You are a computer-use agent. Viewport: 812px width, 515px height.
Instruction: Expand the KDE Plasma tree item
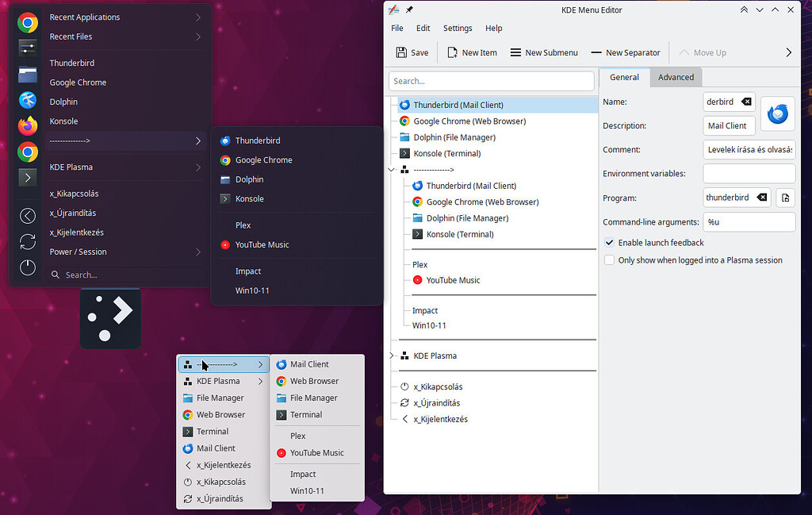390,356
